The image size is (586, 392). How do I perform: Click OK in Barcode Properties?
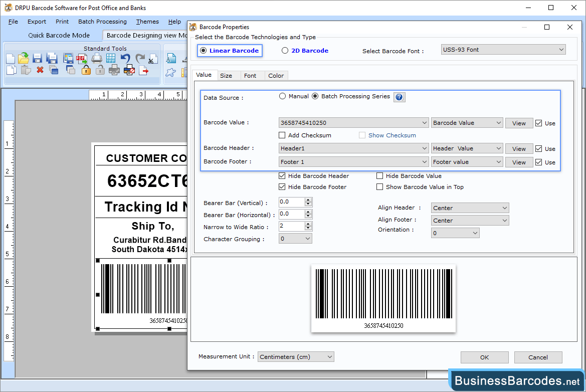tap(484, 357)
